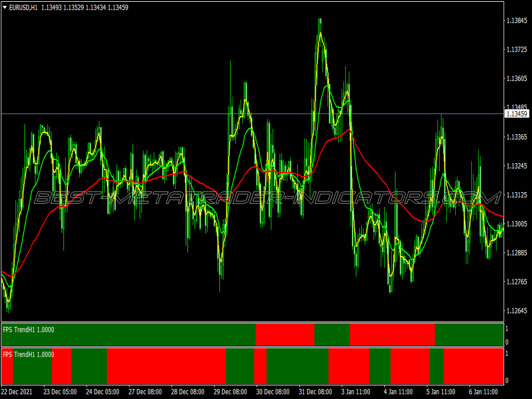Select the EURUSD,H1 symbol title text
This screenshot has height=399, width=532.
coord(23,8)
